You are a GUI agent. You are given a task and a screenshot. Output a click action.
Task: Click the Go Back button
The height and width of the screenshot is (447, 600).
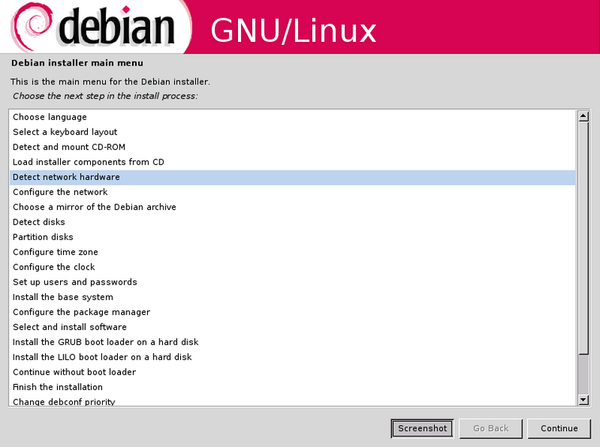[x=491, y=428]
